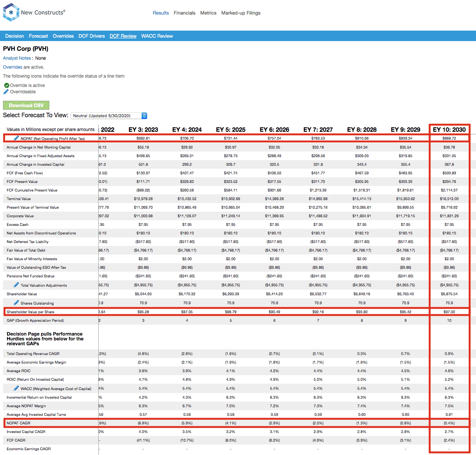Open the Select Forecast To View dropdown

(109, 116)
